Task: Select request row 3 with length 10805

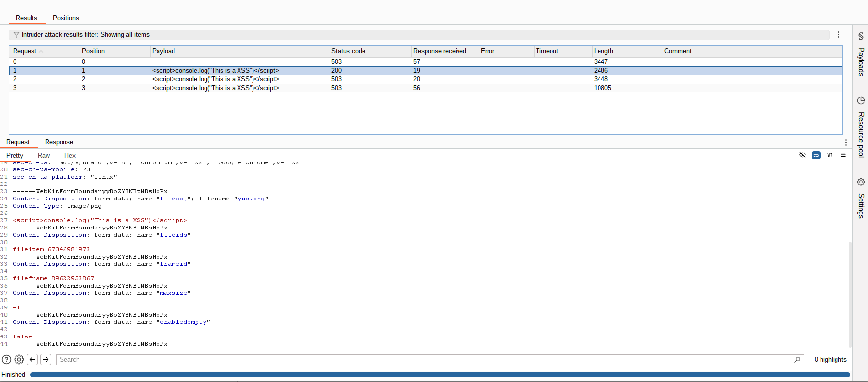Action: (426, 88)
